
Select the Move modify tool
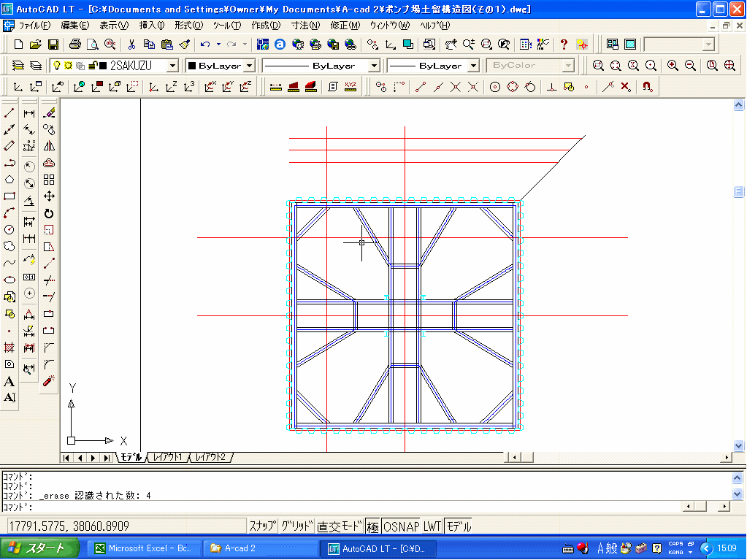[x=49, y=196]
